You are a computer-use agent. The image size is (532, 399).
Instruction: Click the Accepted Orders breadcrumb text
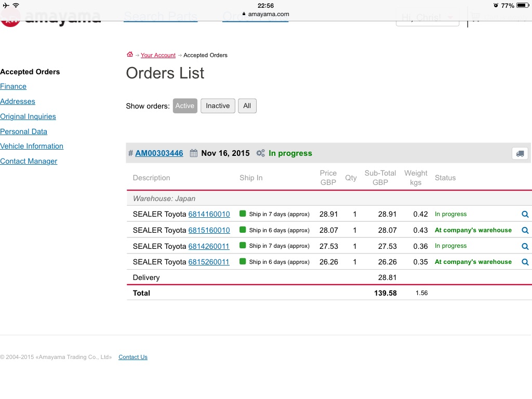click(205, 55)
